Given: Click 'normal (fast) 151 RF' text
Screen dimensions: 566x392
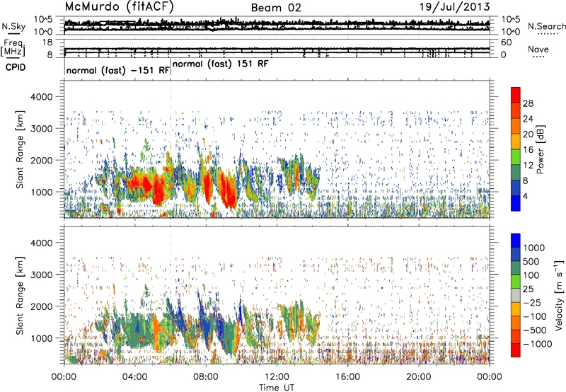Looking at the screenshot, I should click(x=221, y=64).
